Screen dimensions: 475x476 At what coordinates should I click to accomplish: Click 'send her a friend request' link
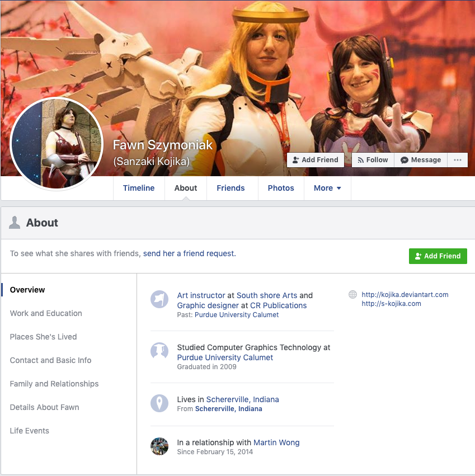(190, 253)
